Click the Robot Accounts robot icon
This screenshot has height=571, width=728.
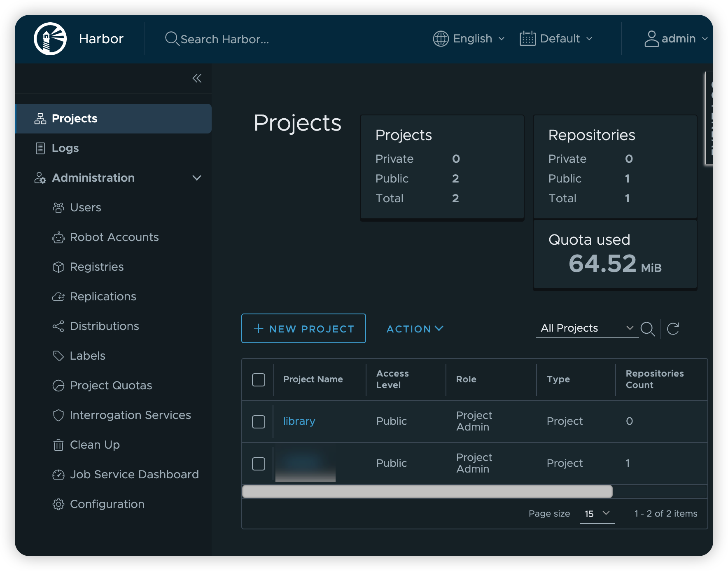click(x=58, y=237)
